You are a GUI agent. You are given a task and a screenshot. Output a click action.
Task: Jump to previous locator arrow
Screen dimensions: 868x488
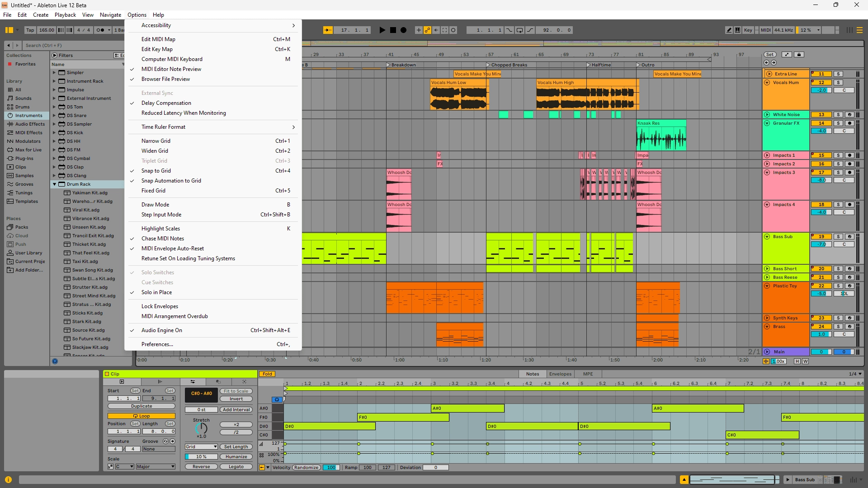tap(766, 63)
